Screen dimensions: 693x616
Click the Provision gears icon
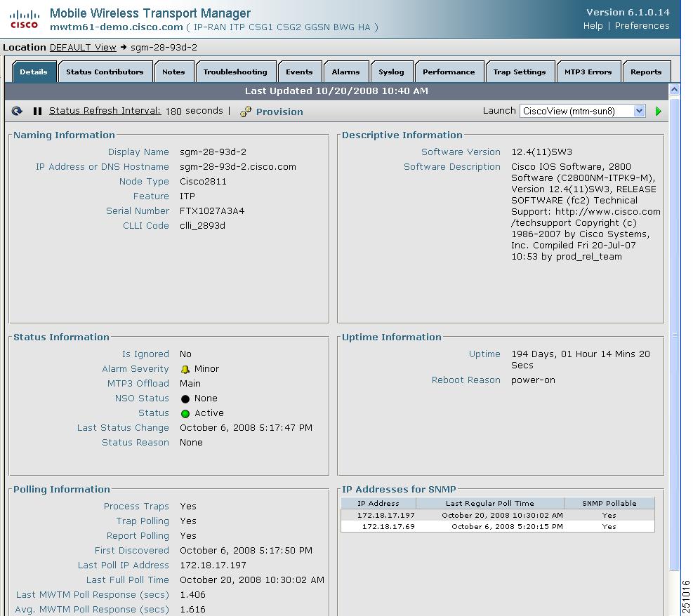click(246, 112)
